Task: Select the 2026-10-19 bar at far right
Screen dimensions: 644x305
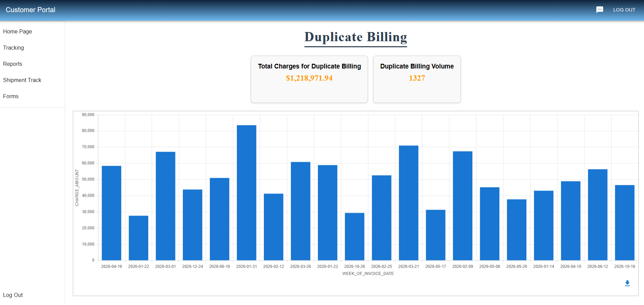Action: tap(624, 223)
